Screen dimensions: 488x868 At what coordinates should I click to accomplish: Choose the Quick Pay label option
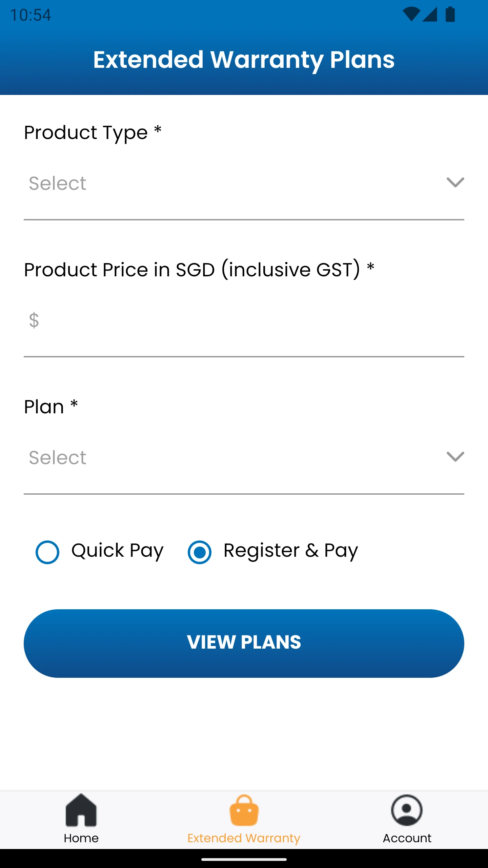(x=117, y=551)
